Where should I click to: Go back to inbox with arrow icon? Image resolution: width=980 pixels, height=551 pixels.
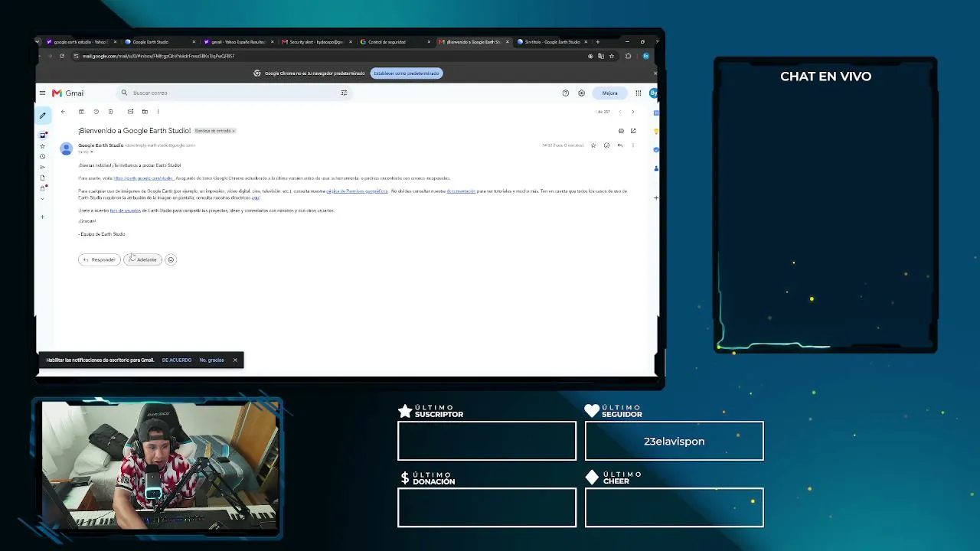point(63,112)
